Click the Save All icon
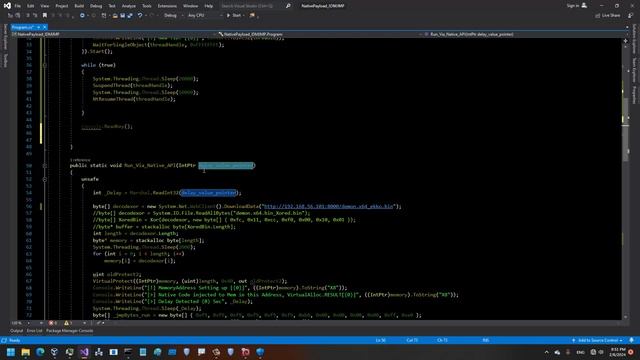The width and height of the screenshot is (640, 360). click(130, 16)
